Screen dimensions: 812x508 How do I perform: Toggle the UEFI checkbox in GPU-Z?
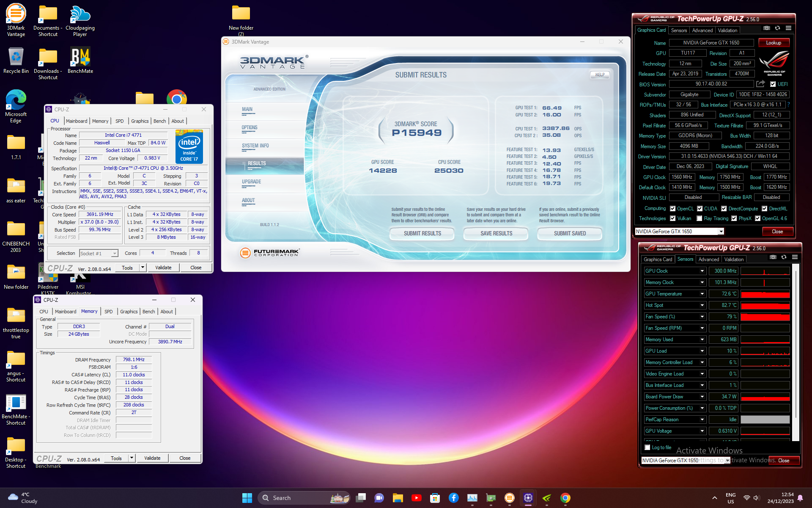[773, 84]
